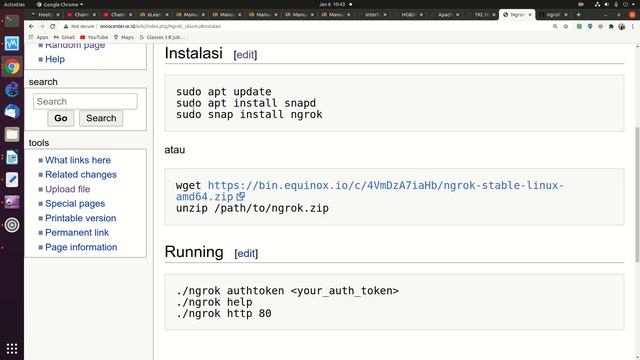Click the 'sudo snap install ngrok' line
640x360 pixels.
(249, 114)
